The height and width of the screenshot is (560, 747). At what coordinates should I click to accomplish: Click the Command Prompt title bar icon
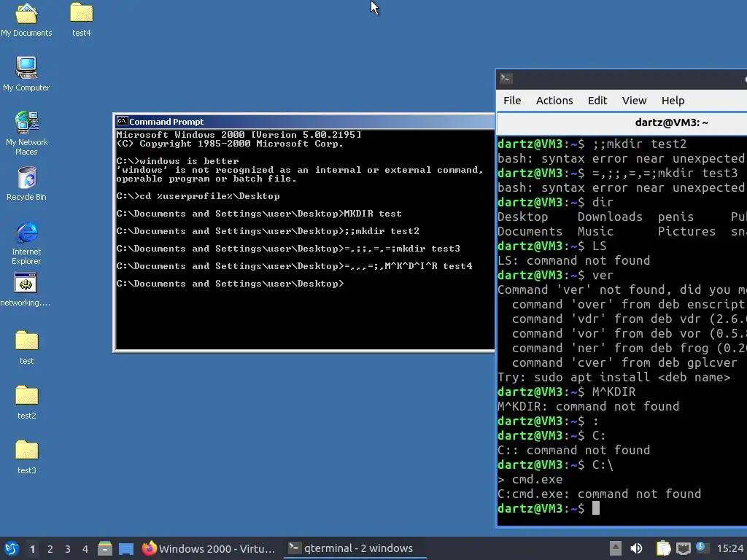(122, 122)
